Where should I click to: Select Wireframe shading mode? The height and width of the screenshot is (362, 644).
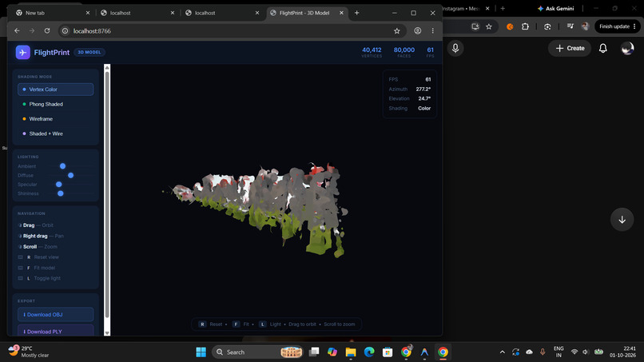coord(55,119)
